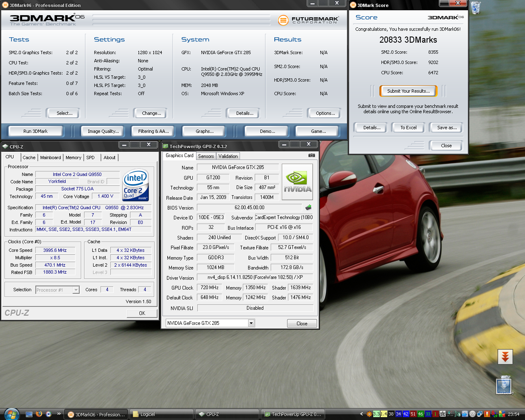Expand hidden quick launch items chevron
Image resolution: width=525 pixels, height=420 pixels.
click(59, 414)
